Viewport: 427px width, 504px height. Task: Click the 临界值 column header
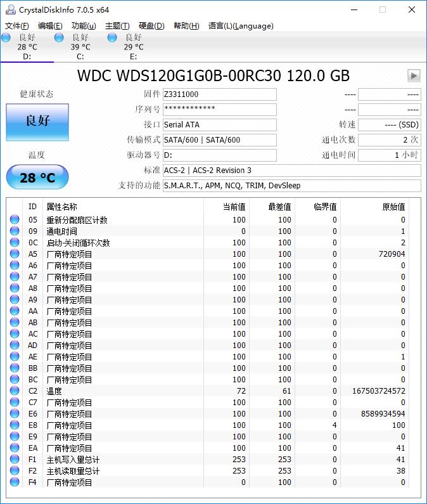pyautogui.click(x=325, y=207)
